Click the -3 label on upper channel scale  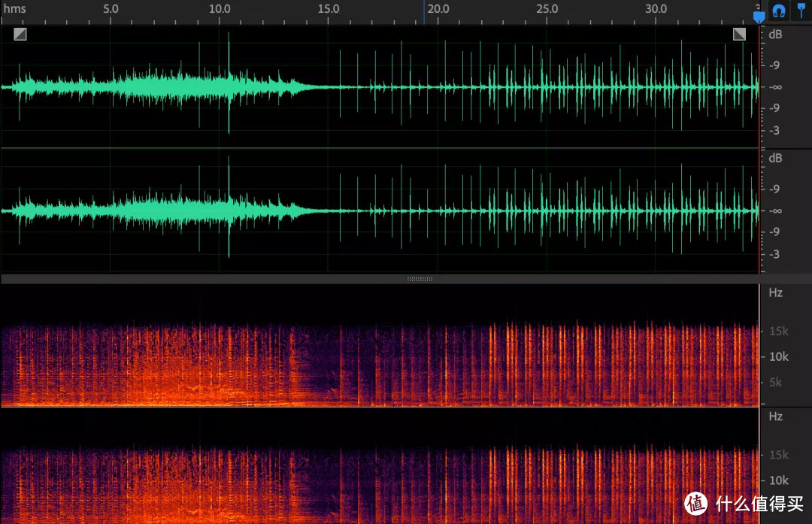coord(774,131)
